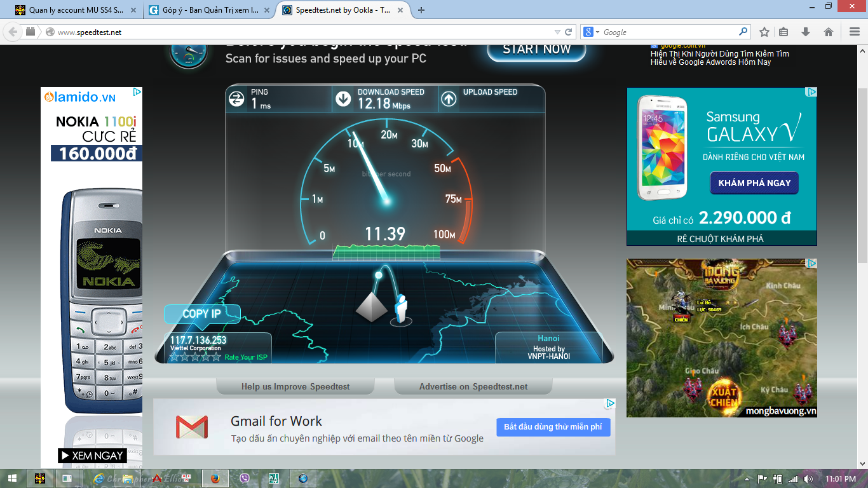
Task: Open the URL history dropdown arrow
Action: [x=557, y=32]
